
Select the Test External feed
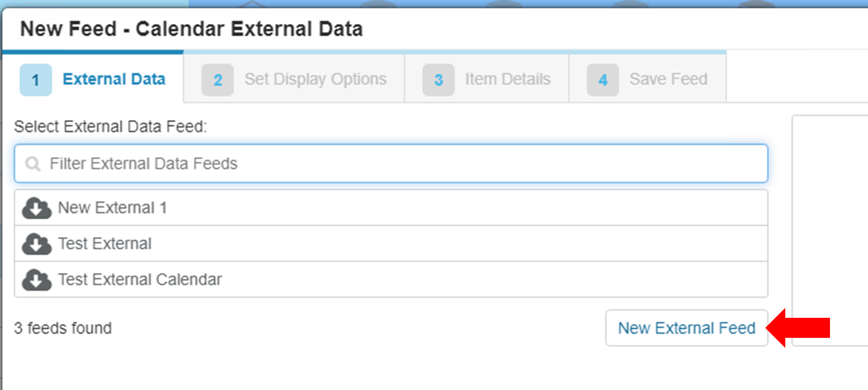(104, 243)
